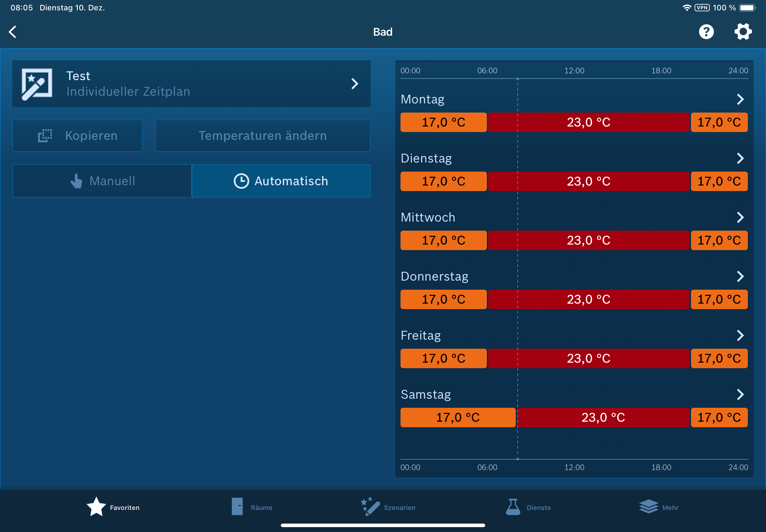The width and height of the screenshot is (766, 532).
Task: Expand Mittwoch schedule chevron
Action: point(740,217)
